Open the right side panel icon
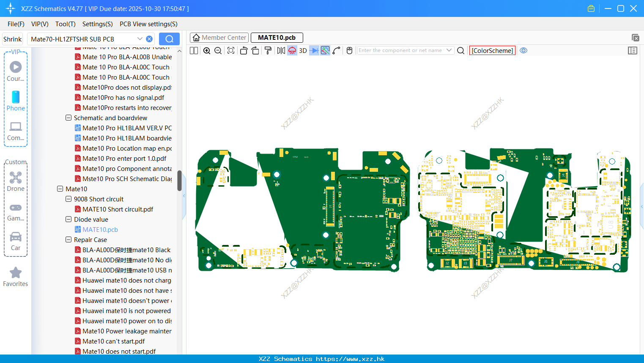This screenshot has height=363, width=644. pos(633,50)
